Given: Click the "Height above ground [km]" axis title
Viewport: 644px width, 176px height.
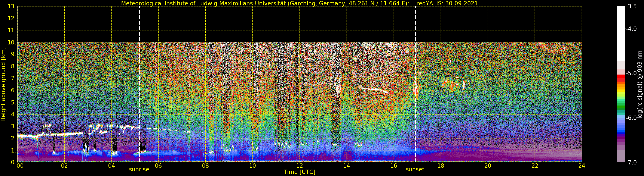Looking at the screenshot, I should tap(3, 84).
